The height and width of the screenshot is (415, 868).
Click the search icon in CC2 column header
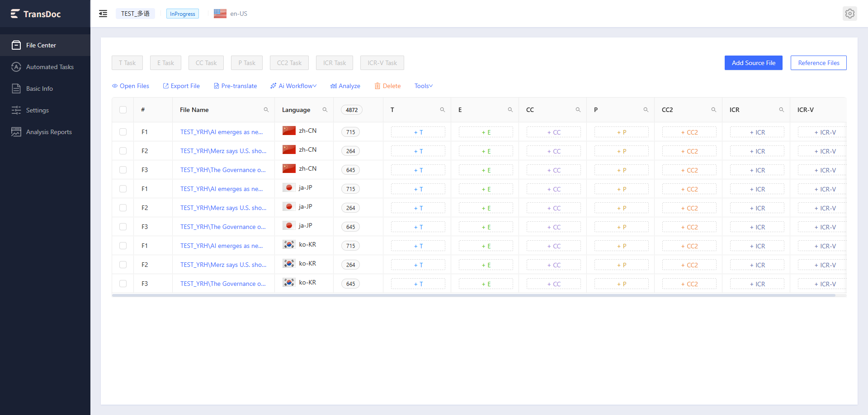[714, 110]
